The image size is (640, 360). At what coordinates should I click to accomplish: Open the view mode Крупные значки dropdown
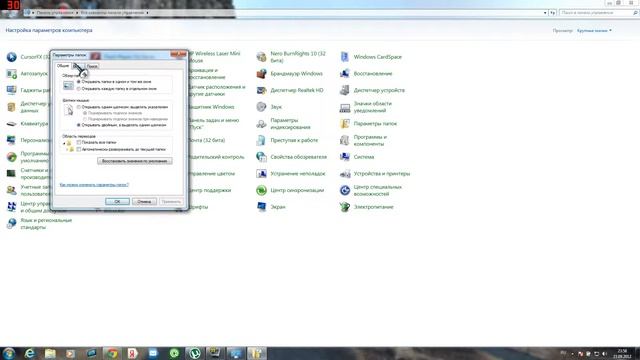pyautogui.click(x=594, y=31)
